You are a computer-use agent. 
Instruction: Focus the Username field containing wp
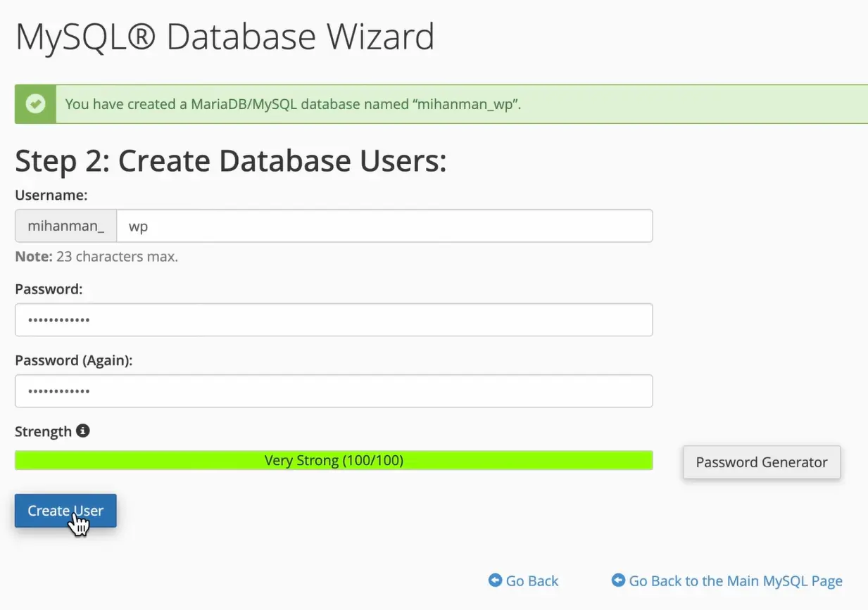[384, 226]
